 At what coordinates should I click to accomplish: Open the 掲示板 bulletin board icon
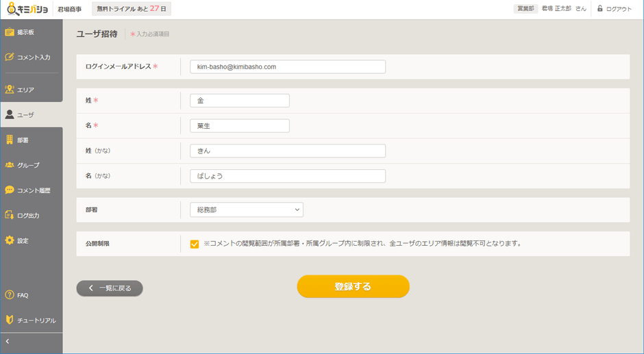tap(10, 32)
